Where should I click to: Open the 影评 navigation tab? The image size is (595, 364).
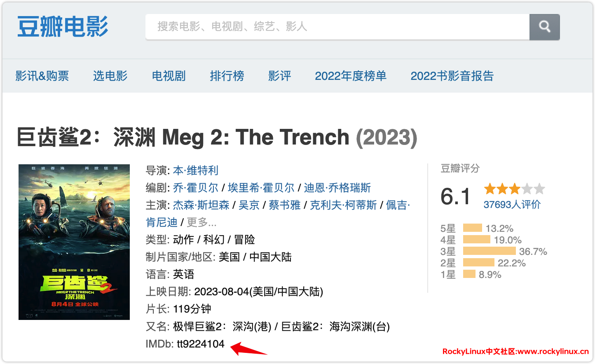279,76
